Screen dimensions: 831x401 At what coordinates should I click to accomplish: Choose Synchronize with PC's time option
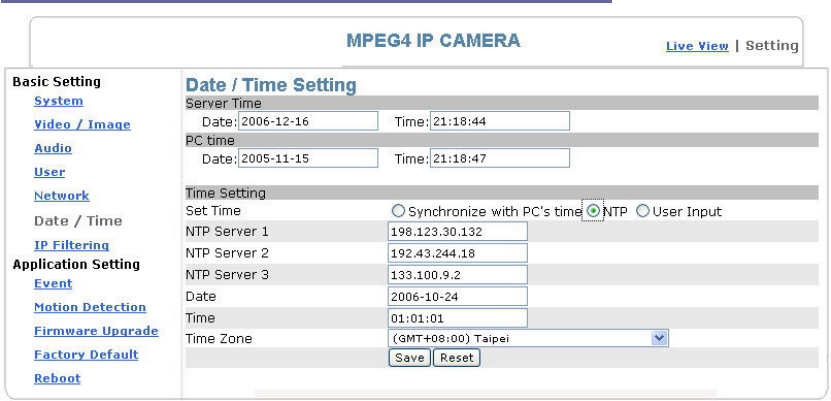399,212
